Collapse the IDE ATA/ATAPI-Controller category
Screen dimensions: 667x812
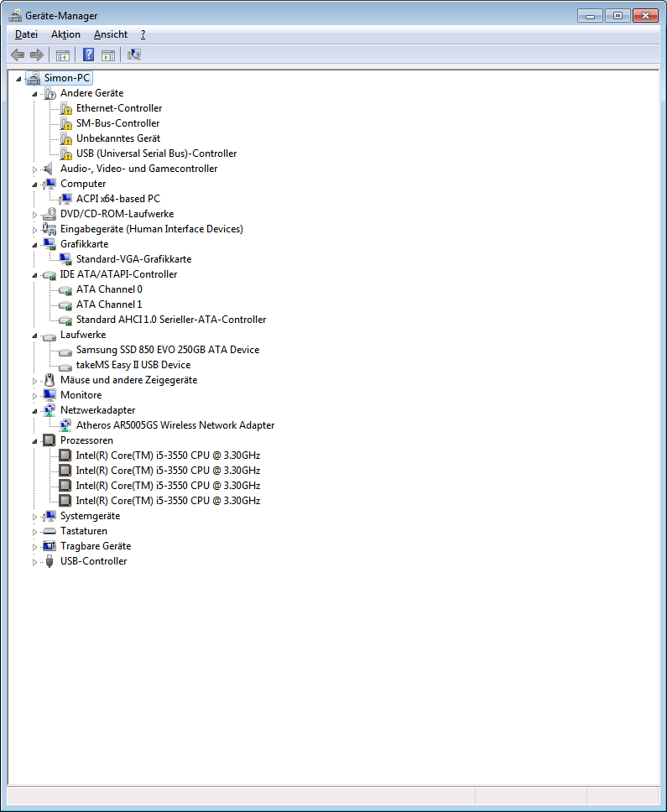pos(34,275)
